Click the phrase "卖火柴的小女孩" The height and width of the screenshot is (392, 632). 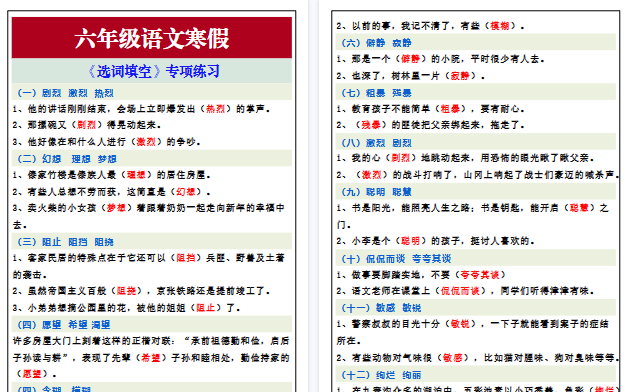[x=62, y=208]
